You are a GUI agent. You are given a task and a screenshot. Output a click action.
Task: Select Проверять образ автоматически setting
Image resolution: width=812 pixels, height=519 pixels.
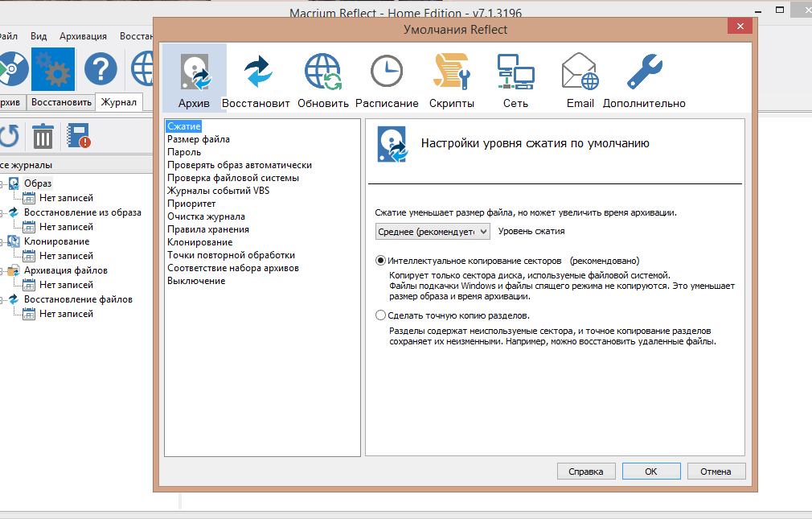pos(240,165)
